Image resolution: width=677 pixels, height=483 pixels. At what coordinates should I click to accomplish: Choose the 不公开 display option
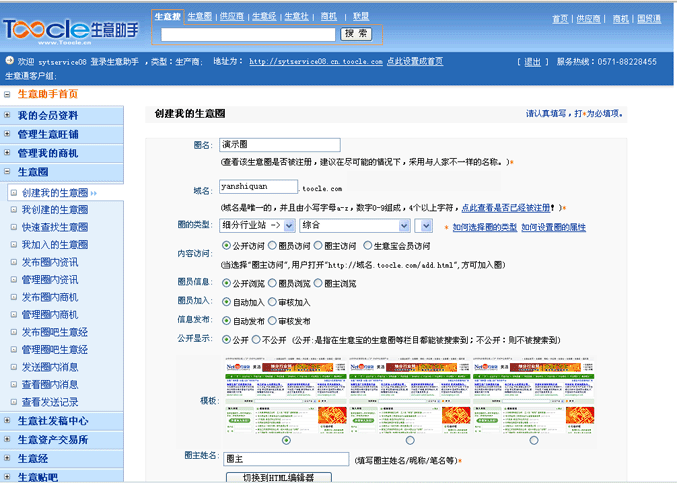pyautogui.click(x=255, y=340)
